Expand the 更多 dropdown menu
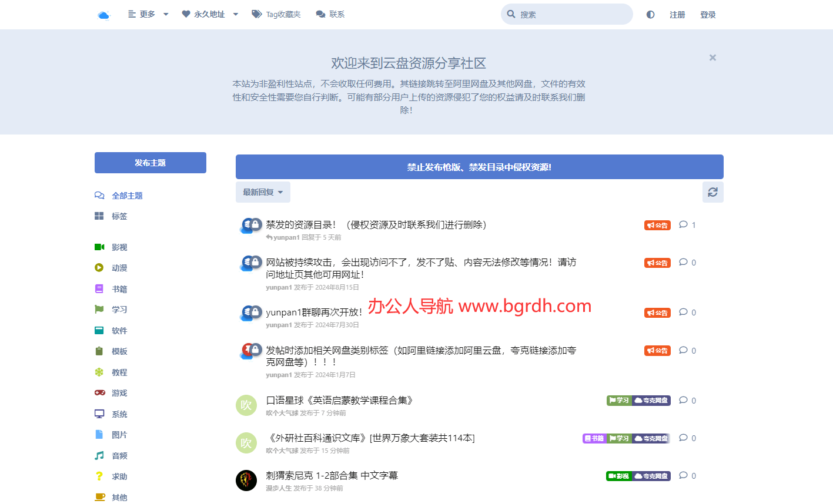 pyautogui.click(x=148, y=14)
